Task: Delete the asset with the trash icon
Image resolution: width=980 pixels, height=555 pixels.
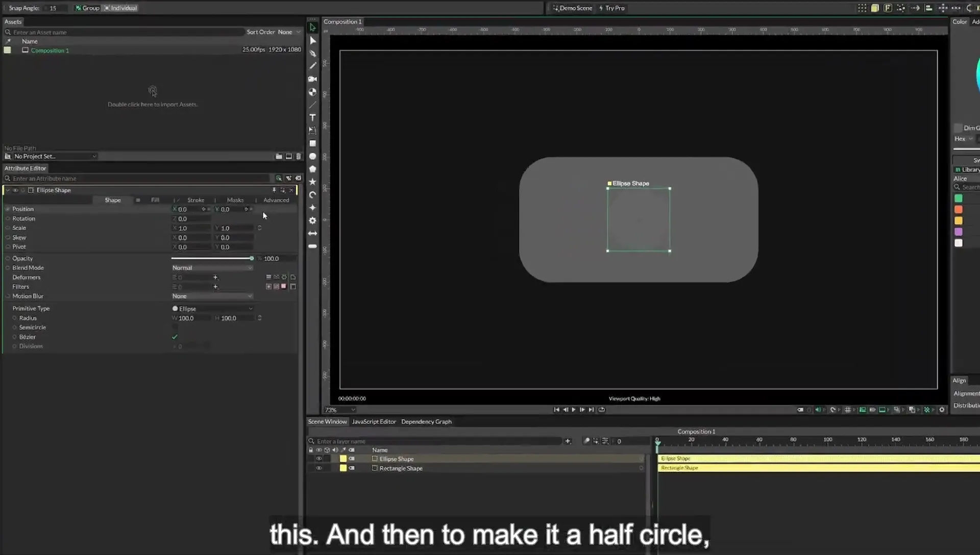Action: coord(299,157)
